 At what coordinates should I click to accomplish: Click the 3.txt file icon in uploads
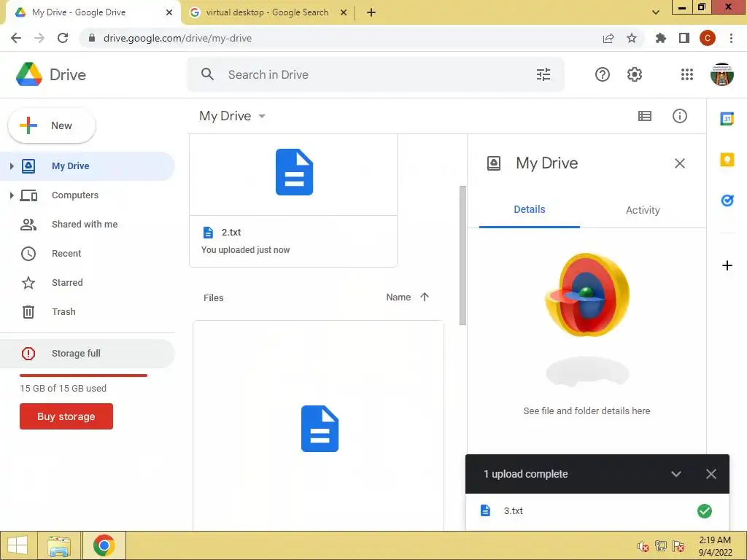pos(485,510)
